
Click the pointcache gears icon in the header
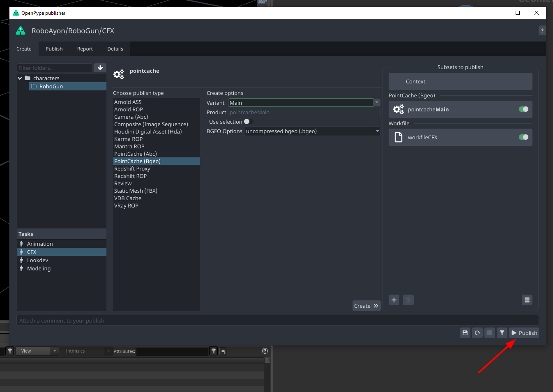click(x=119, y=74)
